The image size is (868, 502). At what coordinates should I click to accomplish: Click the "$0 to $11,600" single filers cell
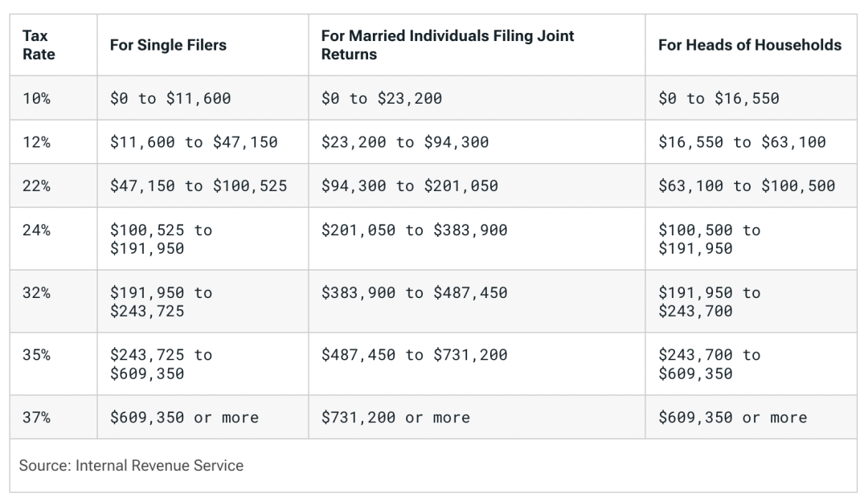click(170, 99)
